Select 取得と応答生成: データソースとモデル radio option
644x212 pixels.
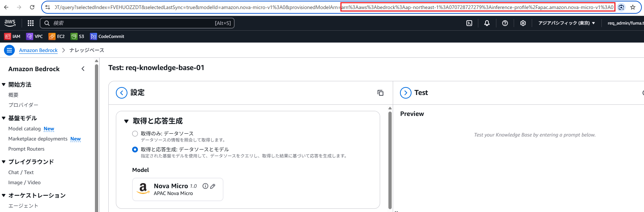tap(135, 150)
